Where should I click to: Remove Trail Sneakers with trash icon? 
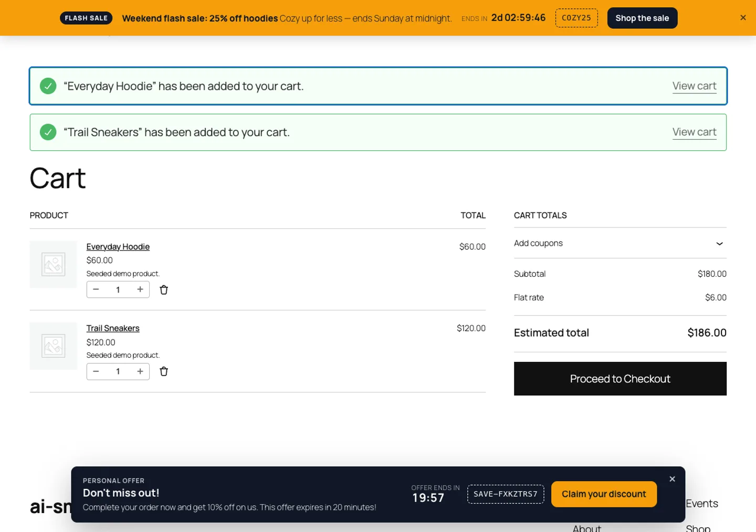coord(164,371)
